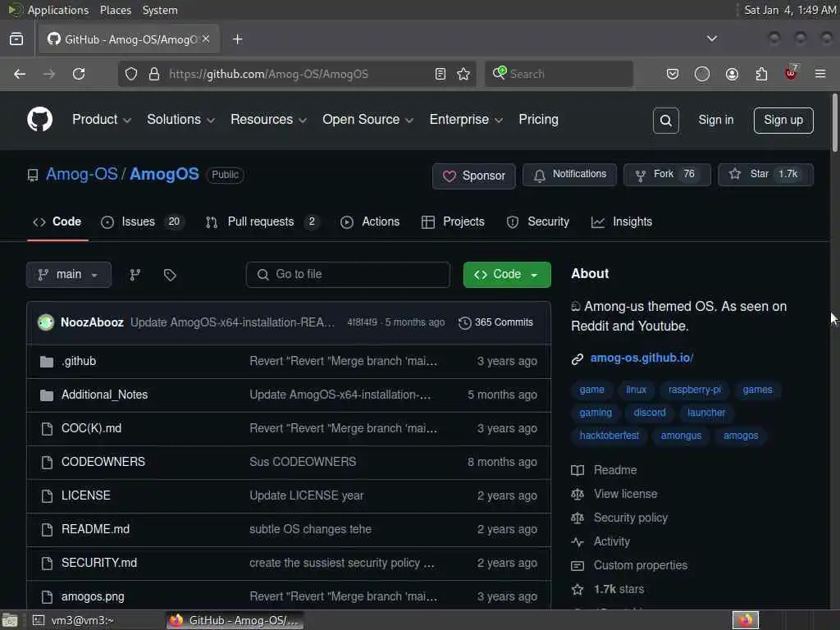Click the .github folder icon
Screen dimensions: 840x630
tap(47, 362)
